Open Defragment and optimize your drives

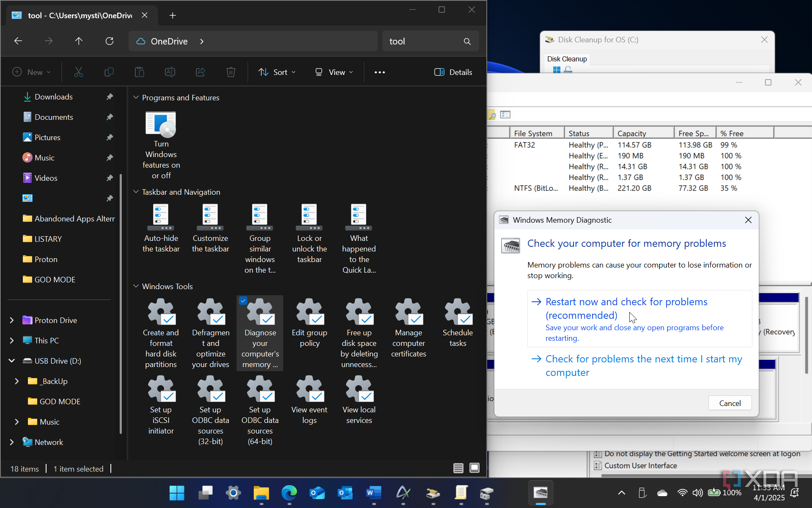210,333
